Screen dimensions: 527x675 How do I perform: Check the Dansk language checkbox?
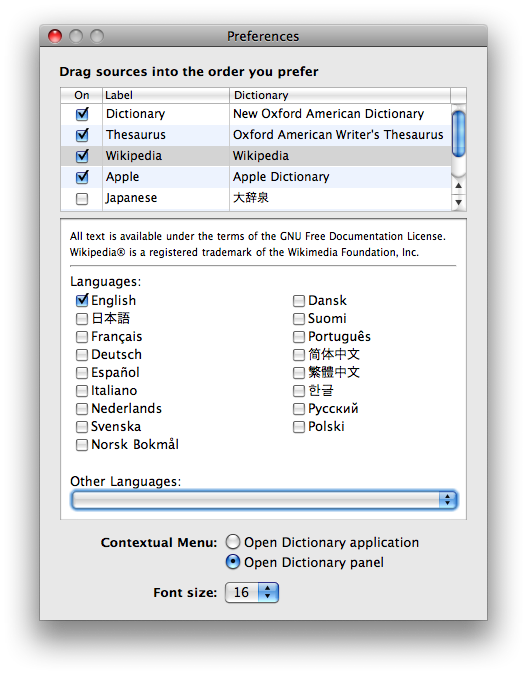click(x=299, y=301)
